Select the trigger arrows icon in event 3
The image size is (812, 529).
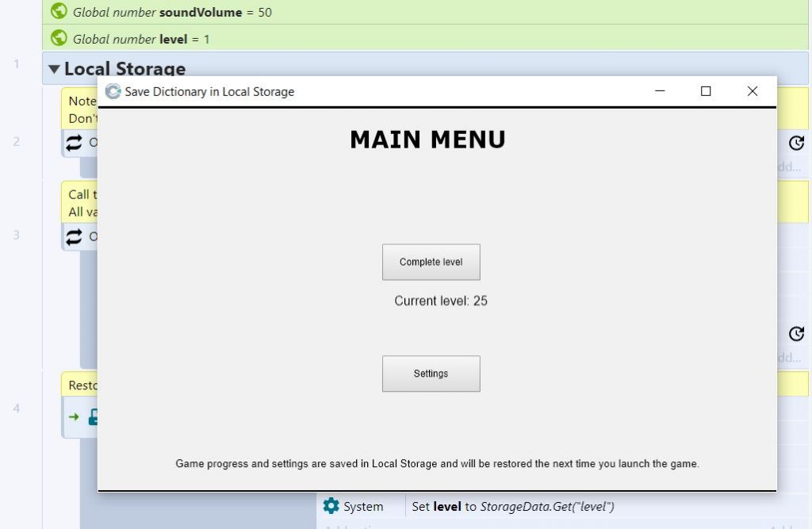75,236
